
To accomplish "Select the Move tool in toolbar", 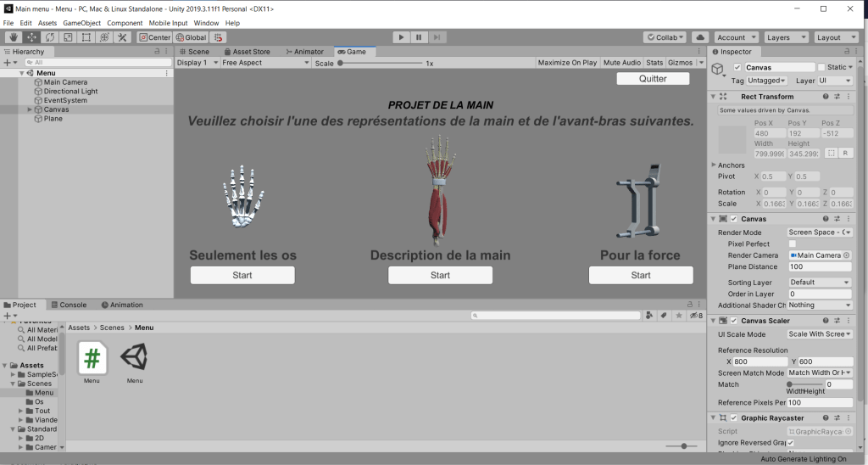I will click(31, 37).
